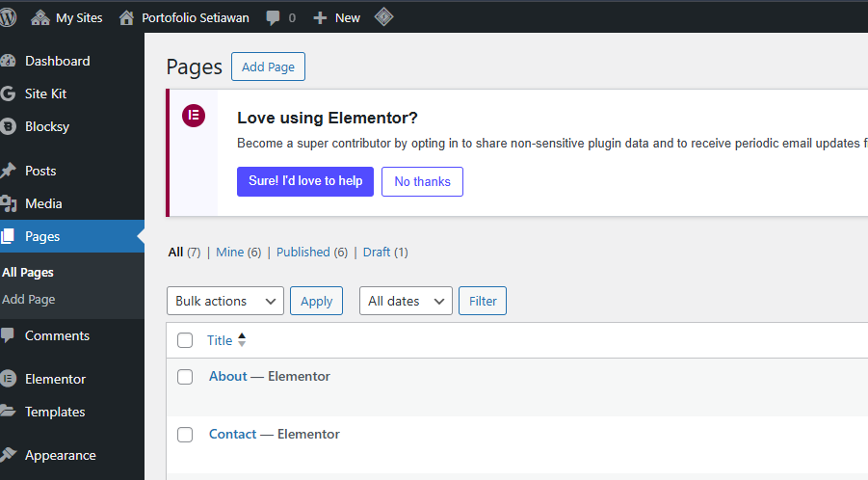The image size is (868, 480).
Task: Show only Published pages
Action: (302, 252)
